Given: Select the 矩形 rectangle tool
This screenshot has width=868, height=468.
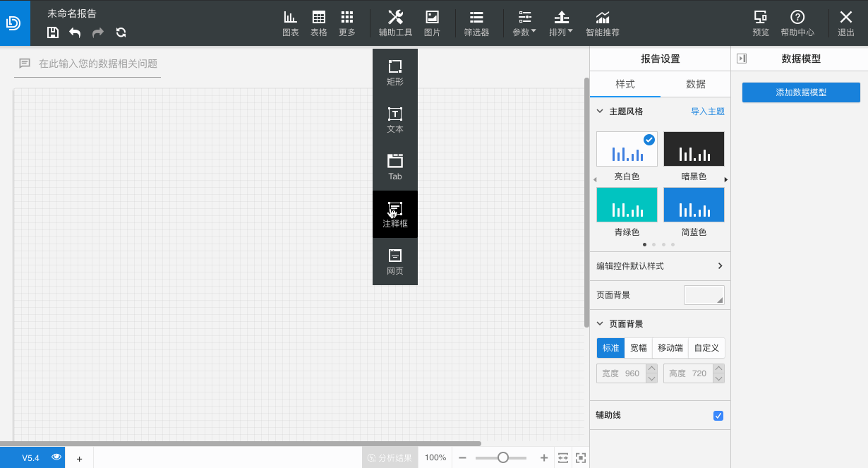Looking at the screenshot, I should pos(395,72).
